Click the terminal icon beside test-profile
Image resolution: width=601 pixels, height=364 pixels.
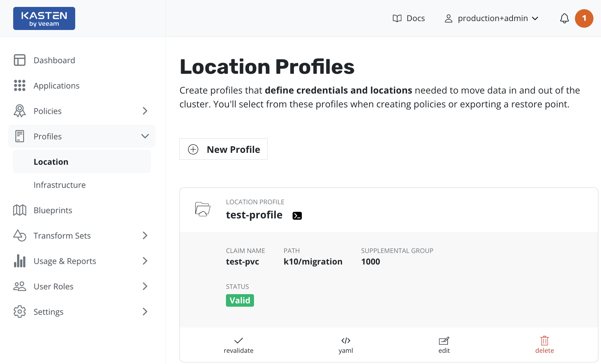[x=297, y=216]
